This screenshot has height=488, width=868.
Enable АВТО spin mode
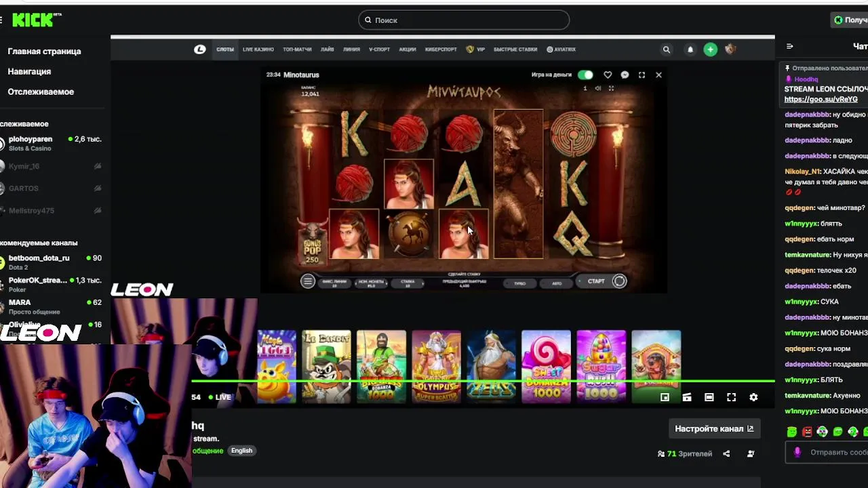(557, 283)
